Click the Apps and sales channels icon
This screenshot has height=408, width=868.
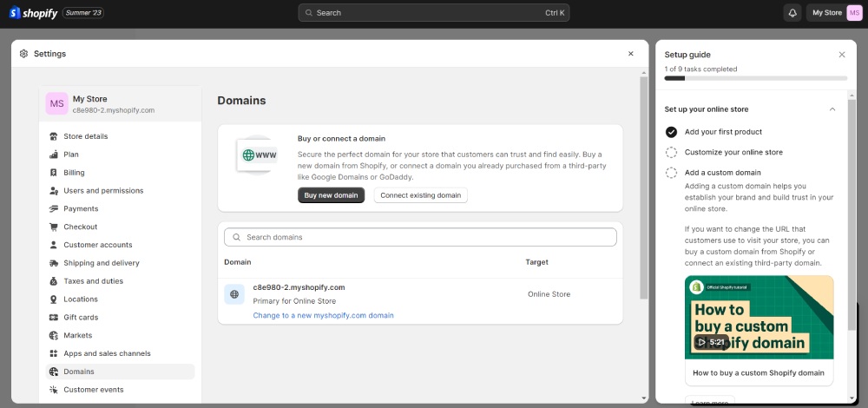(54, 353)
